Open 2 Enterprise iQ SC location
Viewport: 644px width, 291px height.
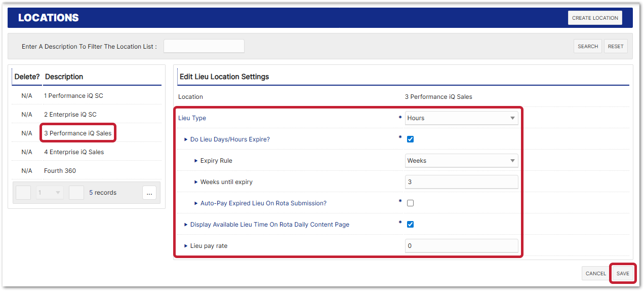(x=70, y=115)
